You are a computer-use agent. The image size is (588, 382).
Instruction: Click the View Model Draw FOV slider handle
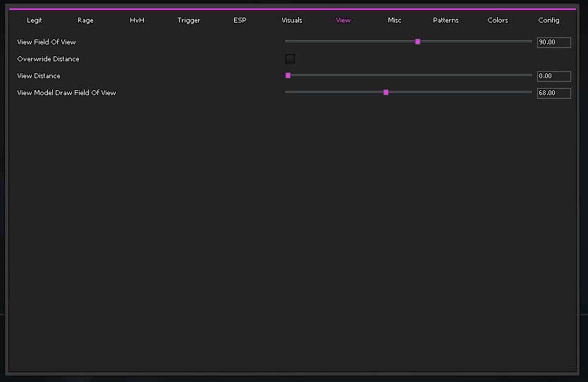point(386,92)
